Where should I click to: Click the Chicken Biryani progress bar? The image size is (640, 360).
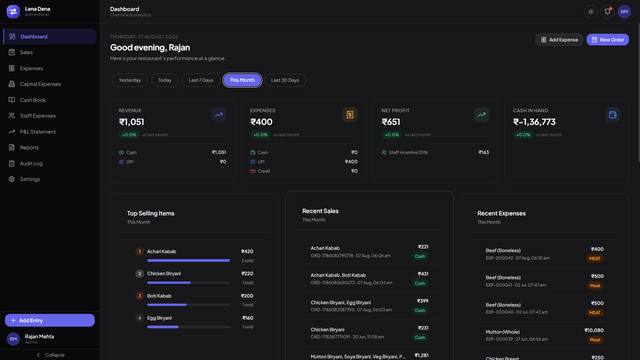[x=189, y=282]
